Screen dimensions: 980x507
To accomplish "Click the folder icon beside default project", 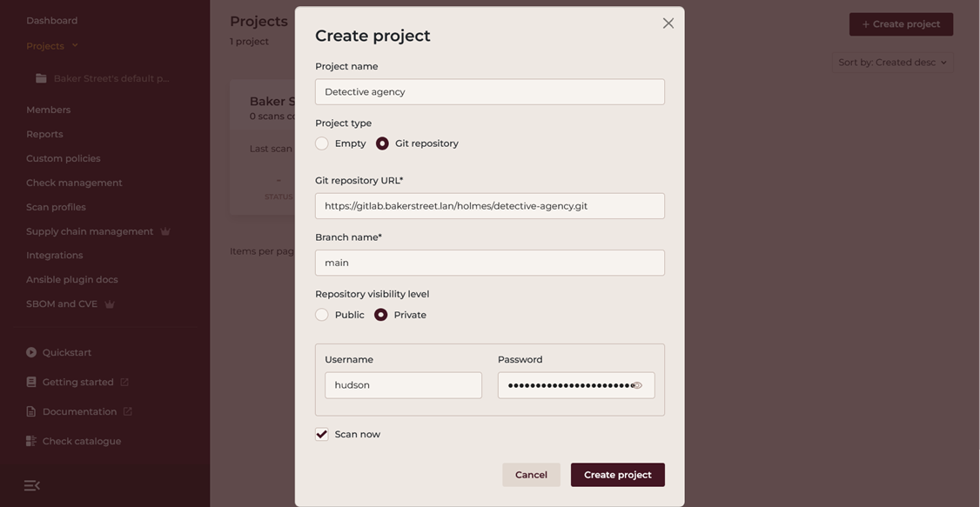I will [41, 78].
